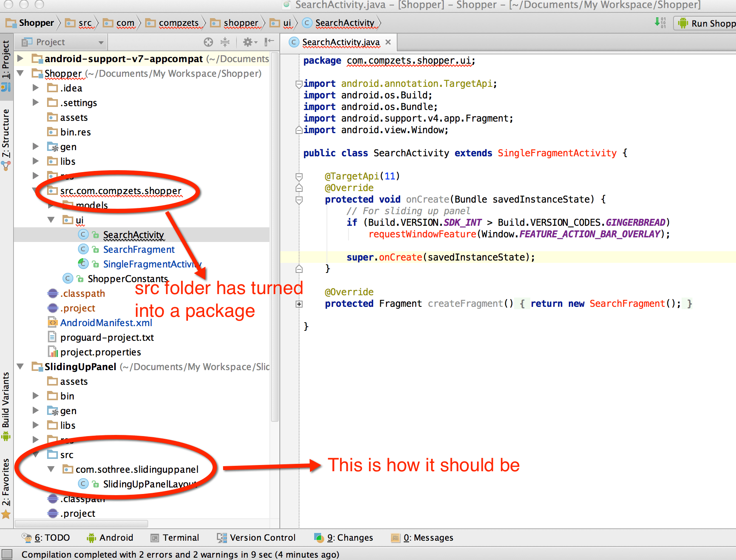Click the scroll from source target icon
The image size is (736, 560).
point(208,42)
